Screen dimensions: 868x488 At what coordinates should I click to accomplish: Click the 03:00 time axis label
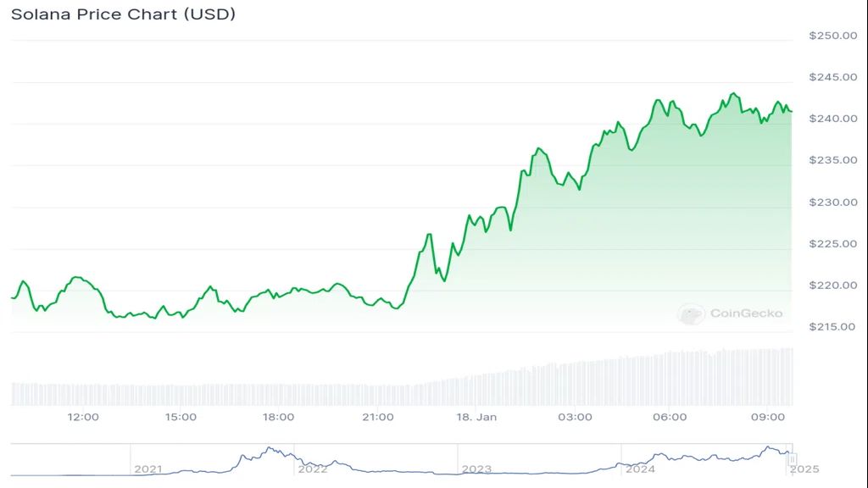coord(576,417)
